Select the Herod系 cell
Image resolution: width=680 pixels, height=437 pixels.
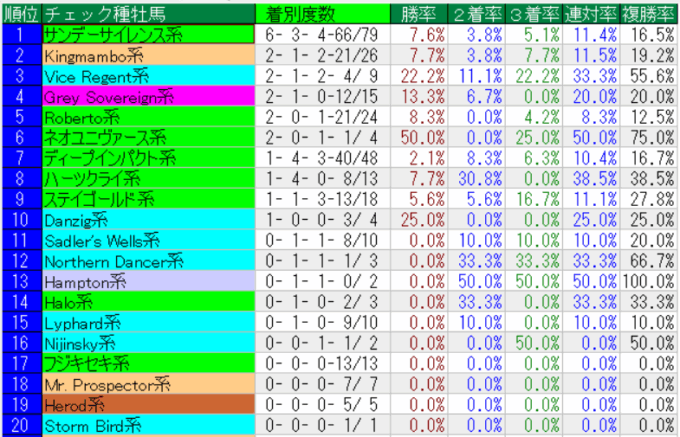coord(148,404)
